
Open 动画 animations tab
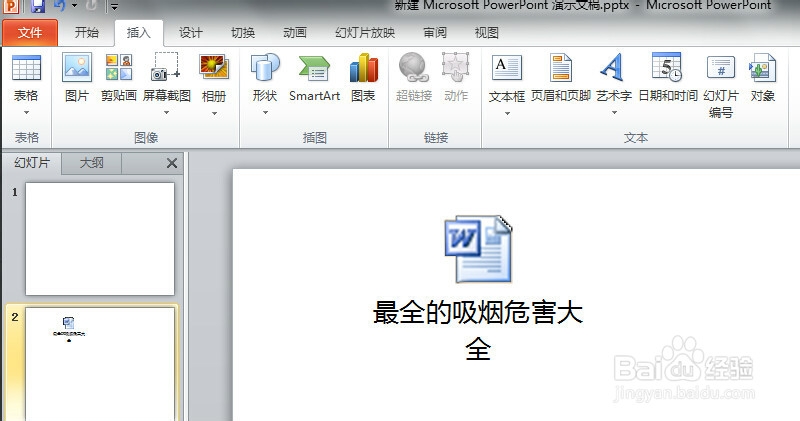coord(295,33)
